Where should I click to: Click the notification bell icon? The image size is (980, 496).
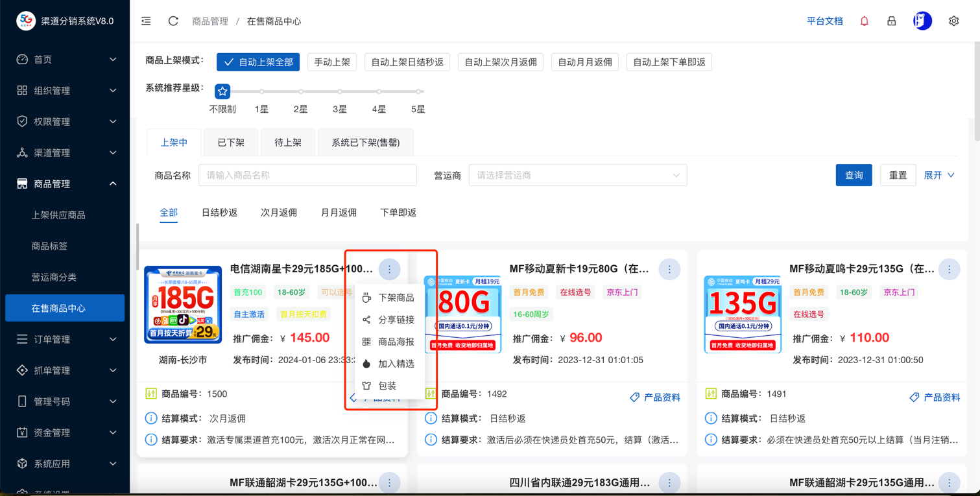pyautogui.click(x=864, y=21)
